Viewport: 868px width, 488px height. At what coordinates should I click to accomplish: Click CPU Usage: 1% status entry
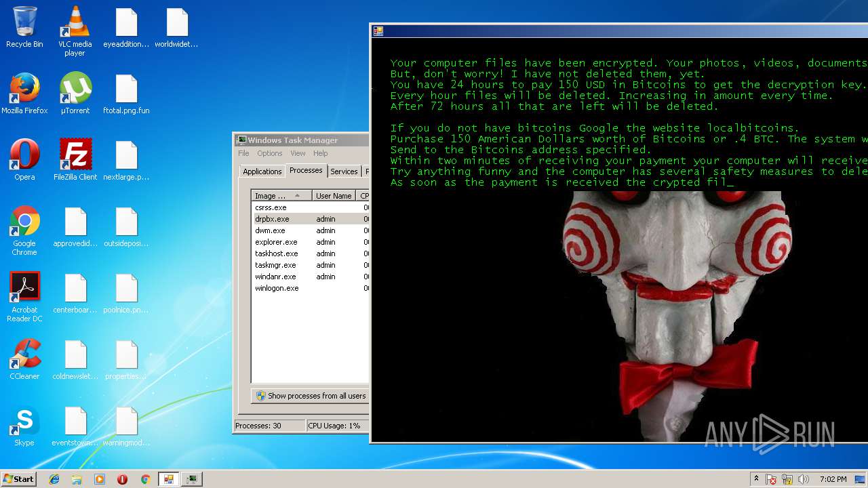[337, 426]
